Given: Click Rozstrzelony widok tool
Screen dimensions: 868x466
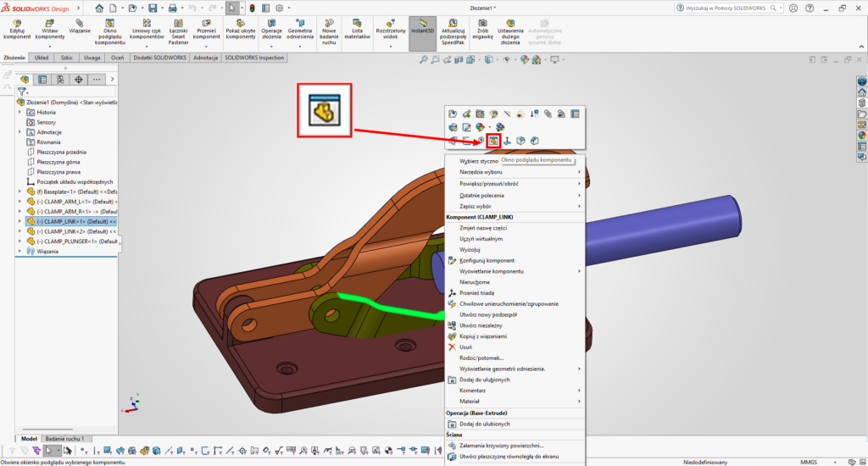Looking at the screenshot, I should click(391, 30).
